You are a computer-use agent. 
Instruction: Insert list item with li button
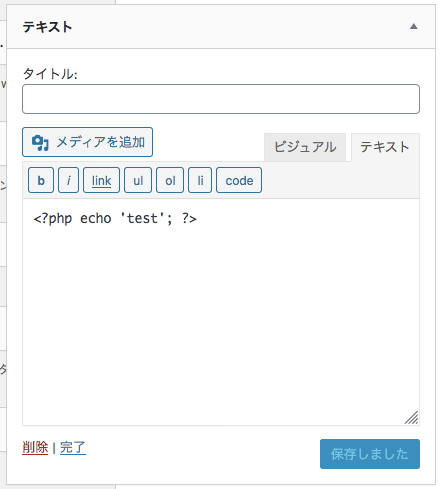200,180
